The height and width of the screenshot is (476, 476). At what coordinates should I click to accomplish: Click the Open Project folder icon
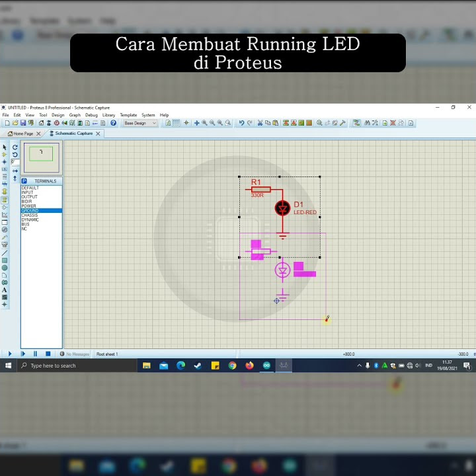15,123
